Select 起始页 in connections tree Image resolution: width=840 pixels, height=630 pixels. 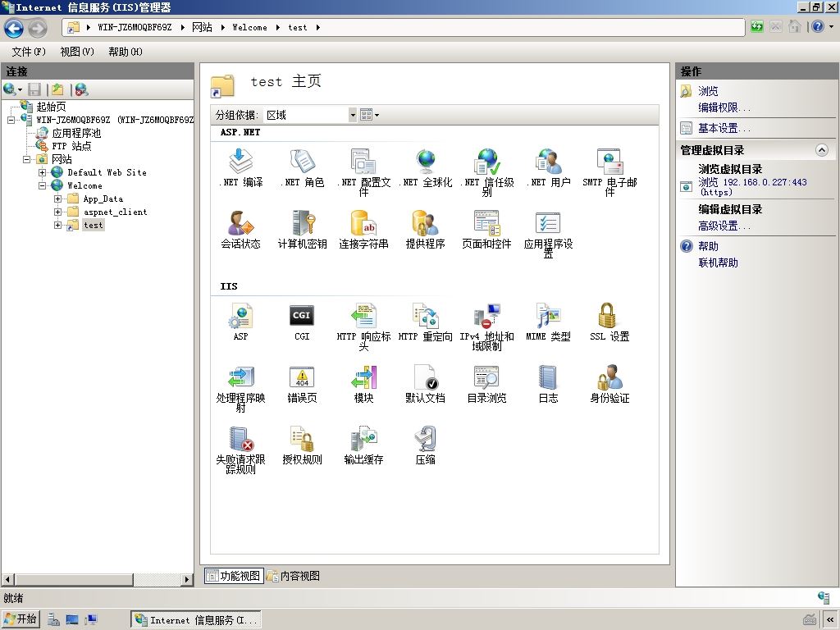51,107
